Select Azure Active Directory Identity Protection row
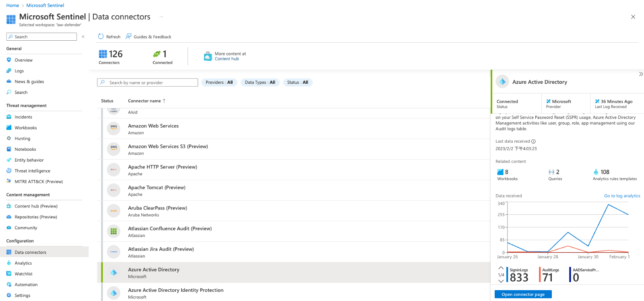The width and height of the screenshot is (644, 301). tap(293, 292)
